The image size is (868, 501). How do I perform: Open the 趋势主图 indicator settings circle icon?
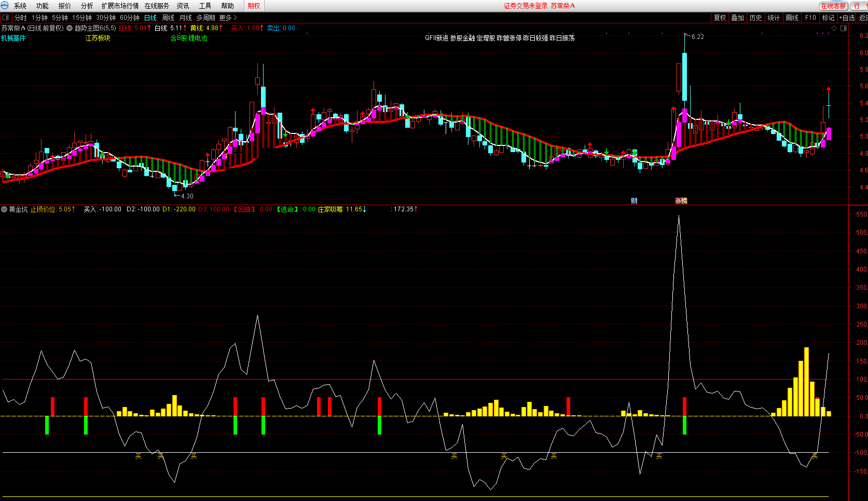(x=70, y=28)
